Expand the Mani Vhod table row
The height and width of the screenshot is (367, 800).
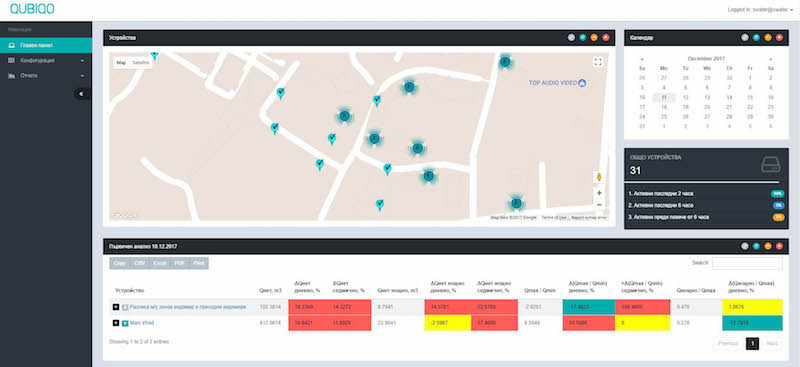(116, 323)
